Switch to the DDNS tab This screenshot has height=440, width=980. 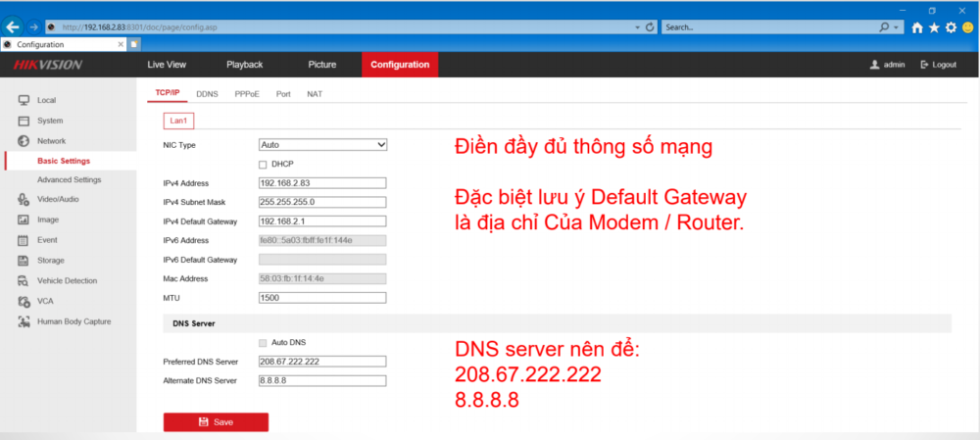coord(207,94)
